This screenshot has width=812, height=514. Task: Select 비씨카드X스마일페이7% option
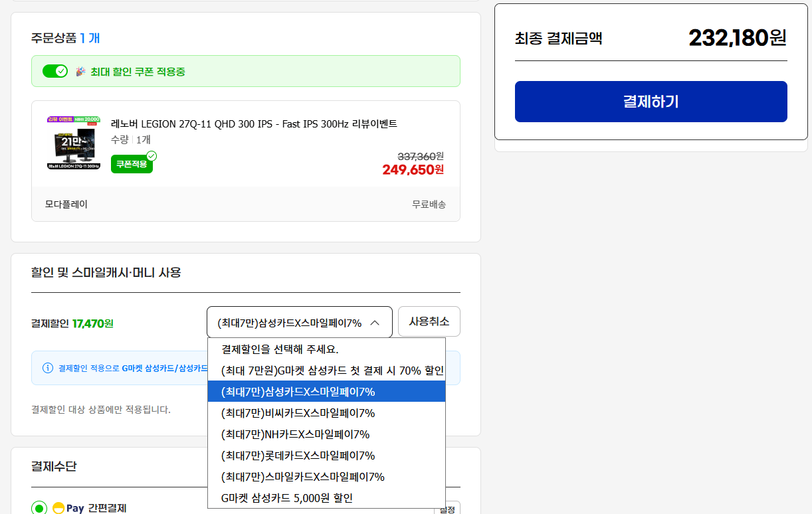pos(326,413)
